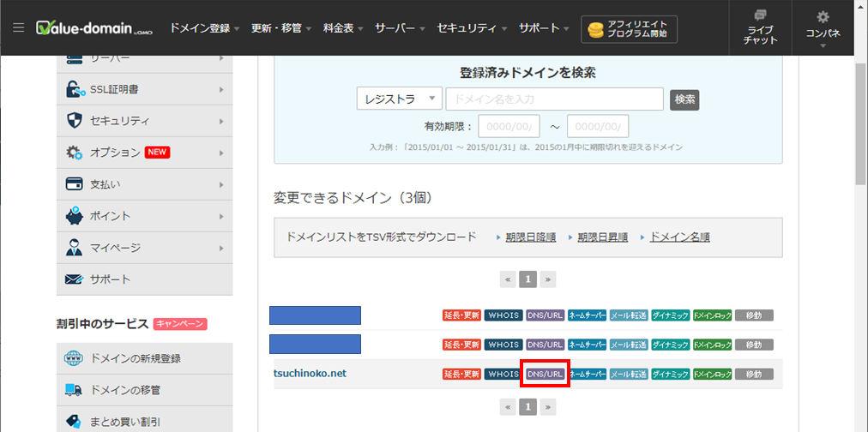Screen dimensions: 868x432
Task: Click the next-page » in lower pagination
Action: point(548,407)
